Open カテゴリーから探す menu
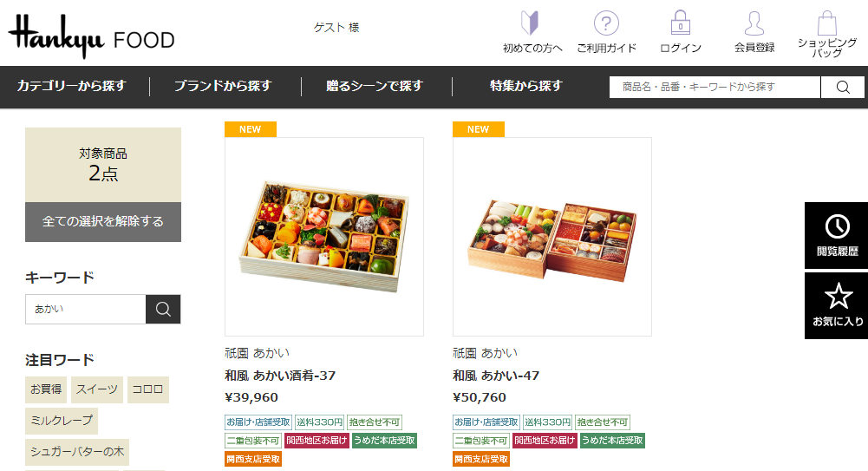Image resolution: width=868 pixels, height=471 pixels. click(x=72, y=87)
